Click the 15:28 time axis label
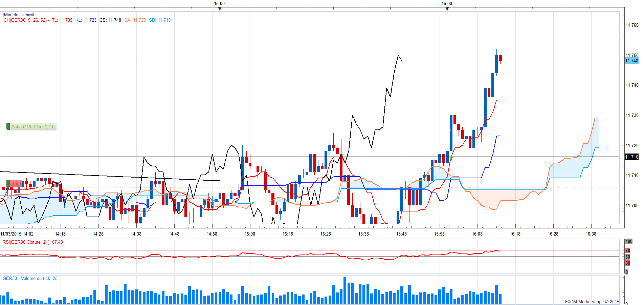 (x=326, y=234)
